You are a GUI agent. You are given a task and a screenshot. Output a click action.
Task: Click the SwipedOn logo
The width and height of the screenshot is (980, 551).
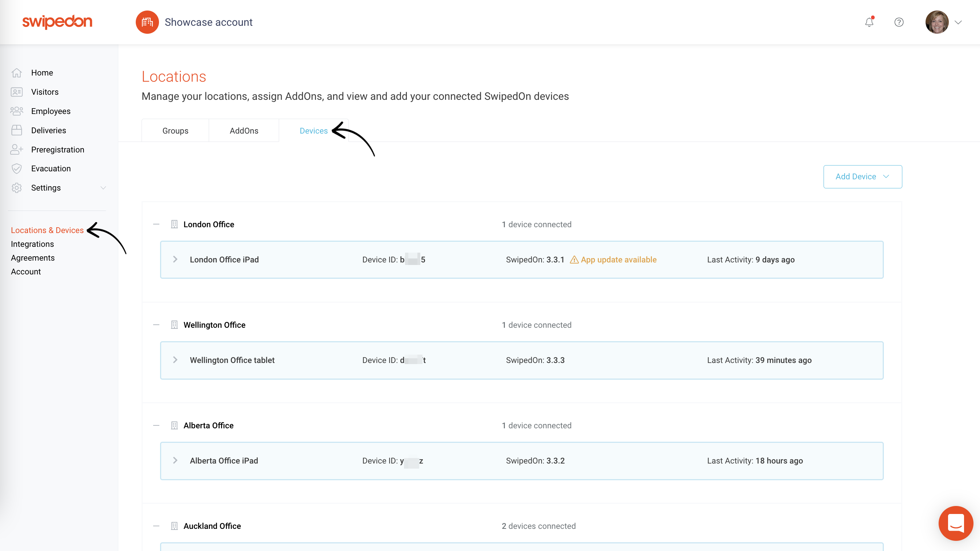tap(57, 22)
